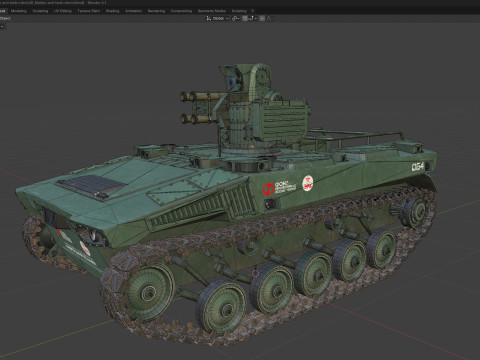Open the Texture Paint workspace tab

pos(89,11)
